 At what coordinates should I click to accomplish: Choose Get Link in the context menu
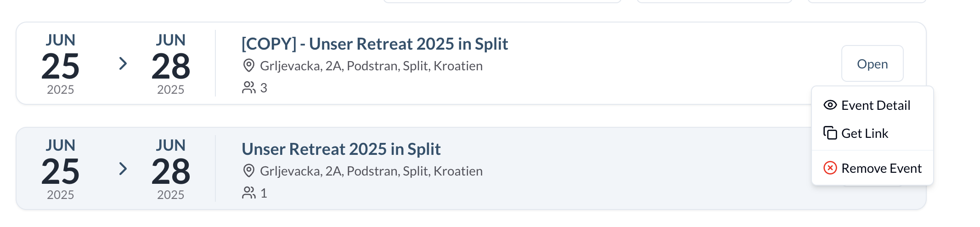click(x=865, y=134)
